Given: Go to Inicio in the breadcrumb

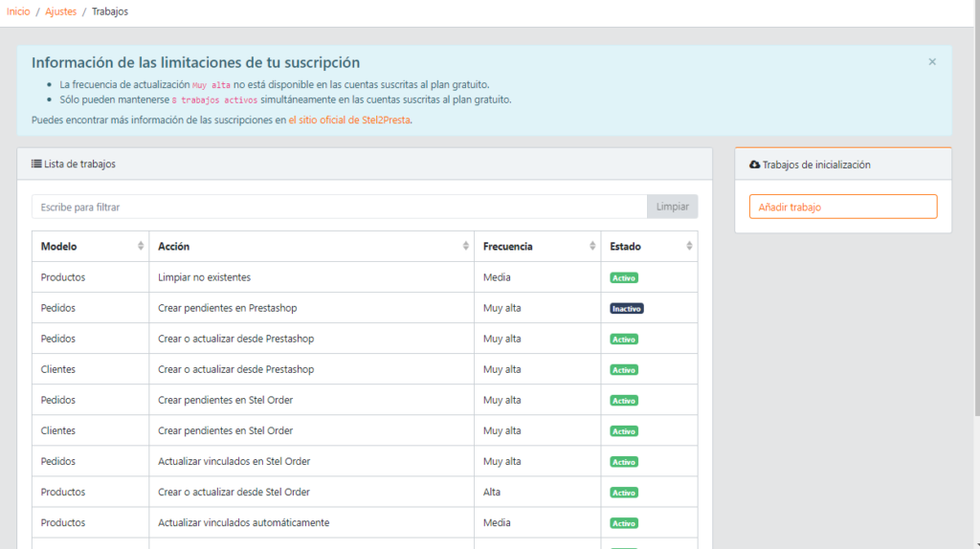Looking at the screenshot, I should (18, 11).
